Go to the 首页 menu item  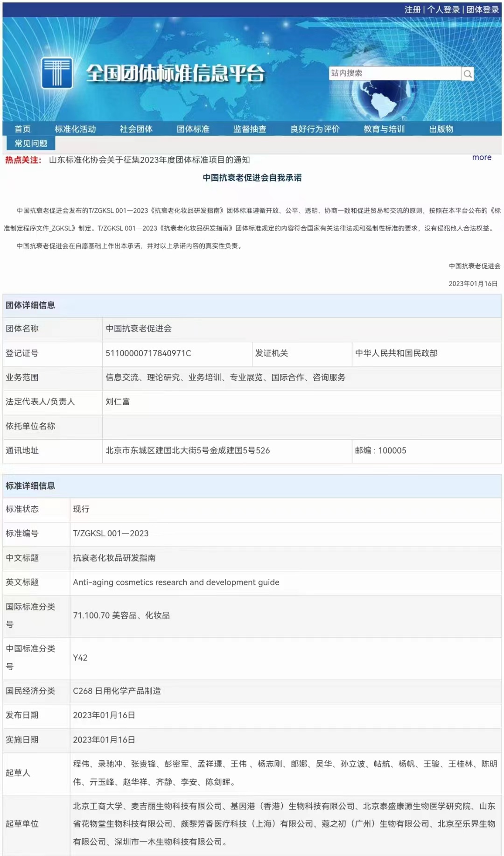[23, 129]
